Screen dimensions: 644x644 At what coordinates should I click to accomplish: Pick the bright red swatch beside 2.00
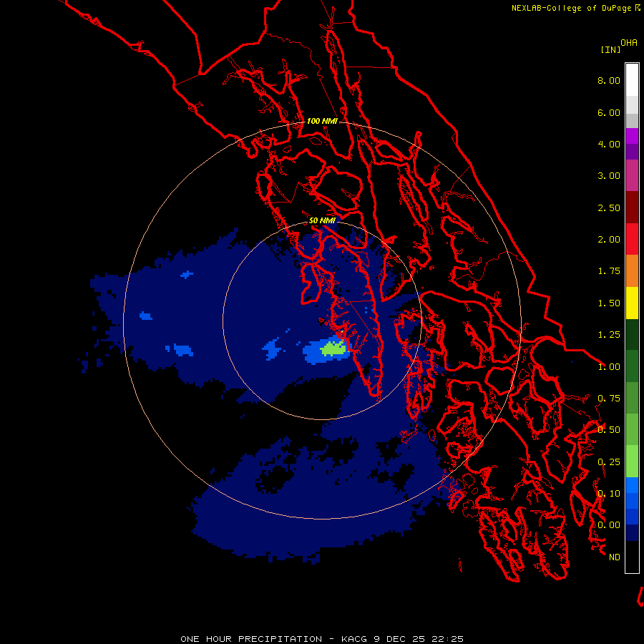632,239
